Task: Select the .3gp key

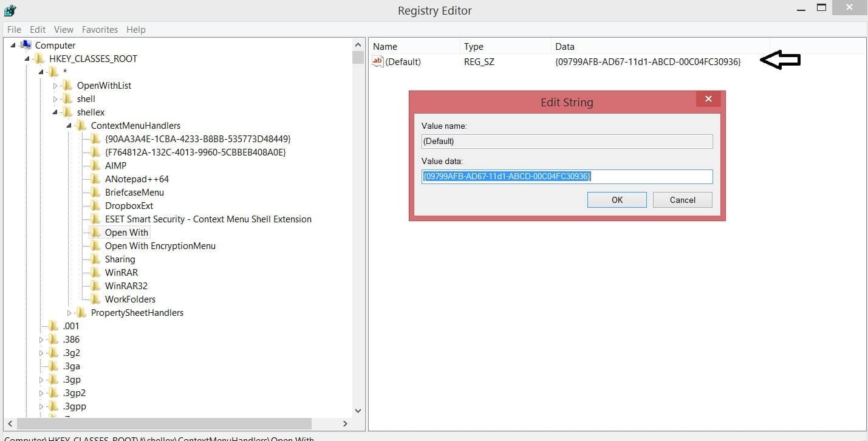Action: pyautogui.click(x=72, y=380)
